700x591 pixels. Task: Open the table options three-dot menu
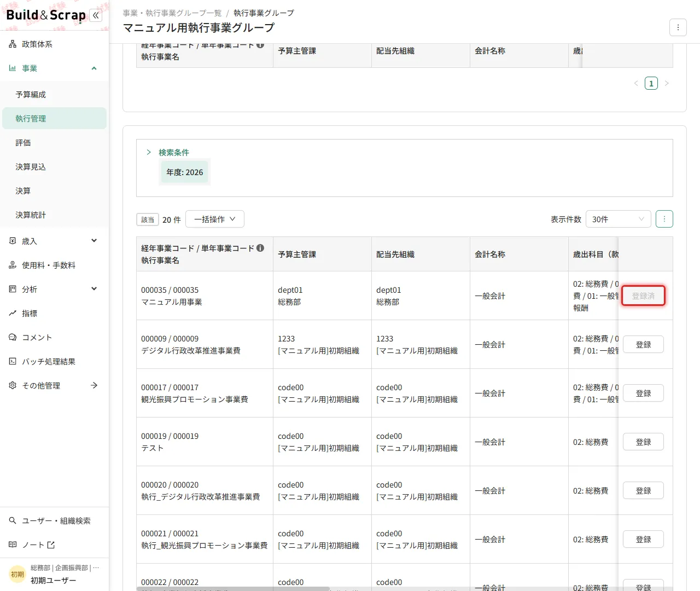coord(664,219)
